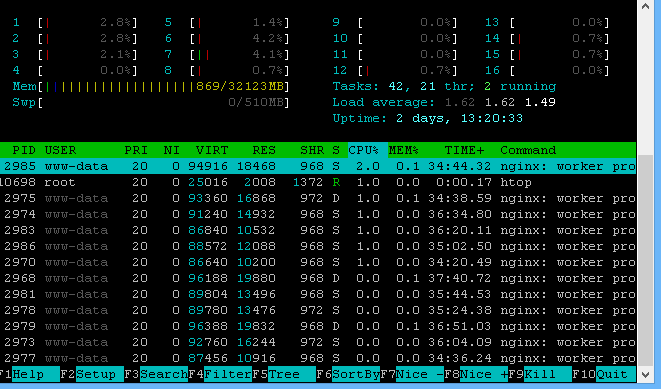
Task: Click F8 Nice + to increase niceness
Action: click(476, 374)
